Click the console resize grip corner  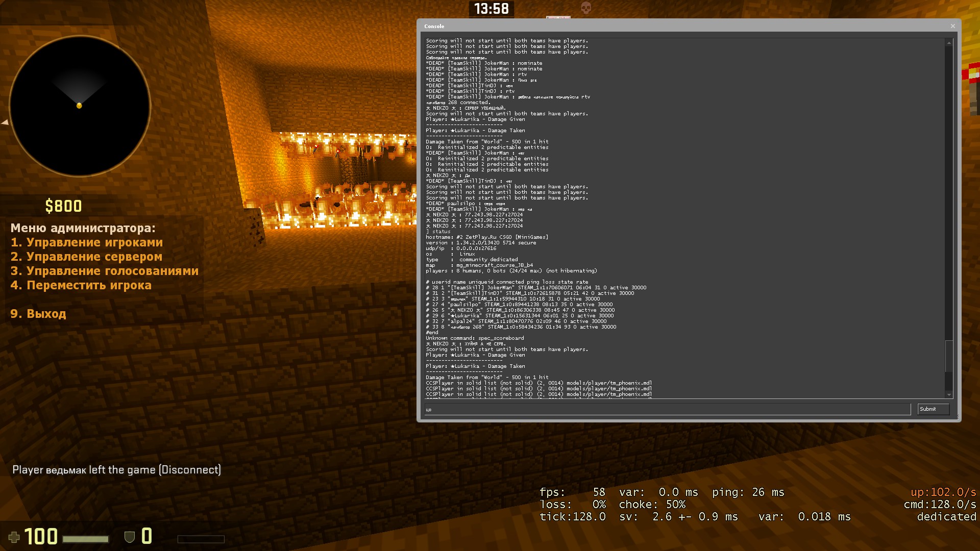[x=958, y=418]
